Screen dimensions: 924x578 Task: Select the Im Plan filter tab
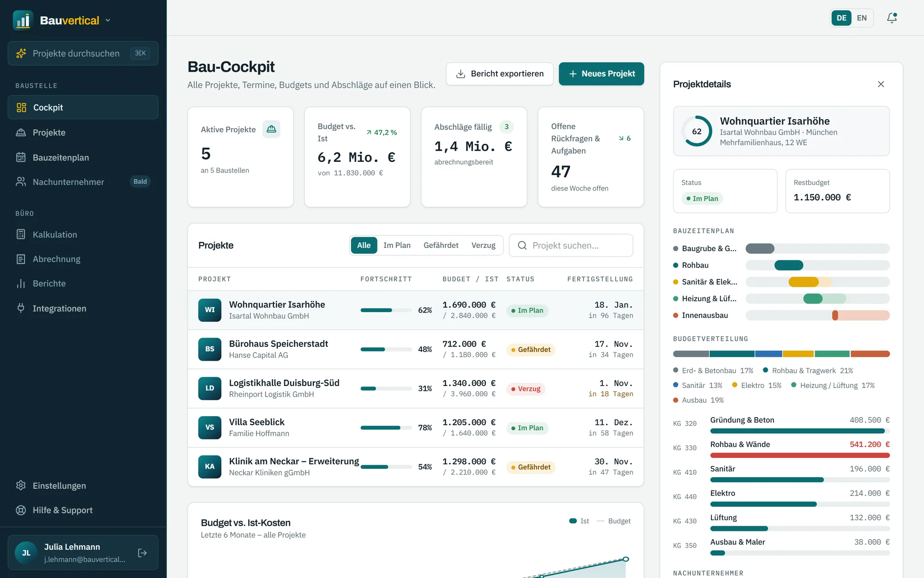pyautogui.click(x=397, y=245)
